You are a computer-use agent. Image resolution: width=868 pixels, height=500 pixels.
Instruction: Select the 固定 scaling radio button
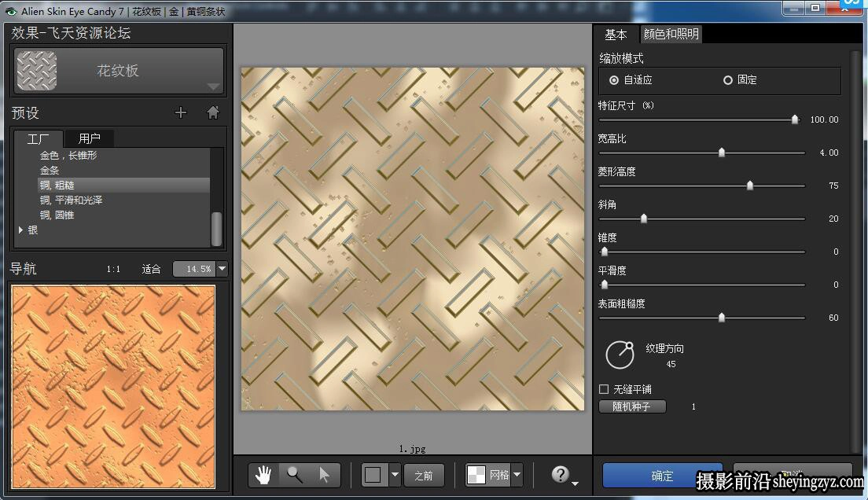coord(728,80)
